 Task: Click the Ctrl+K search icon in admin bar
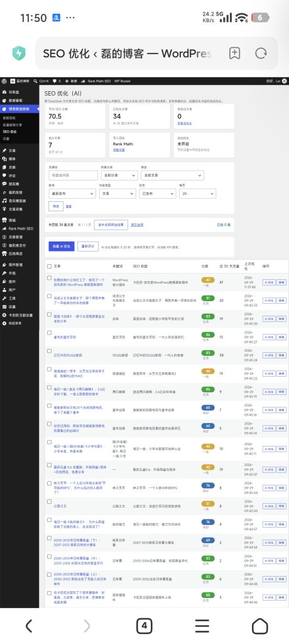(x=35, y=81)
